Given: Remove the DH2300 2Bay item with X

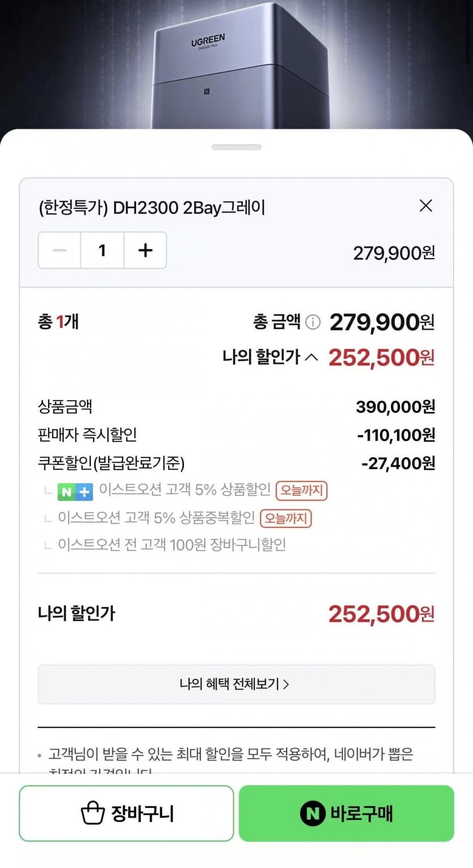Looking at the screenshot, I should pos(426,206).
